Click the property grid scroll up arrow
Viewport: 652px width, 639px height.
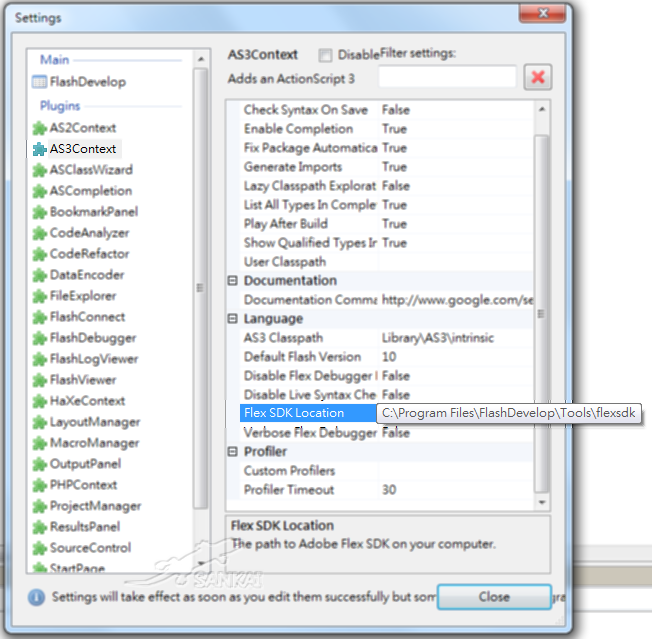(542, 109)
